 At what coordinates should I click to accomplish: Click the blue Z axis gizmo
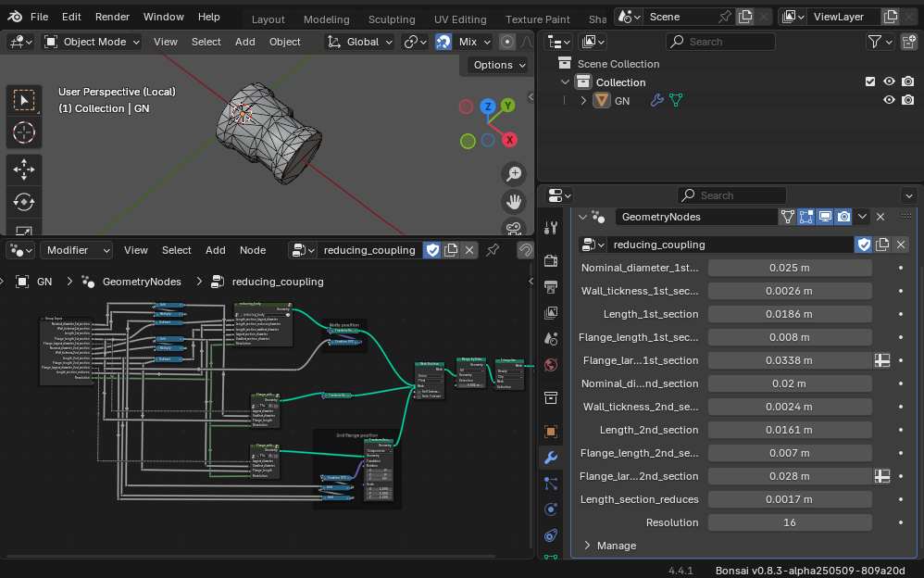tap(487, 107)
